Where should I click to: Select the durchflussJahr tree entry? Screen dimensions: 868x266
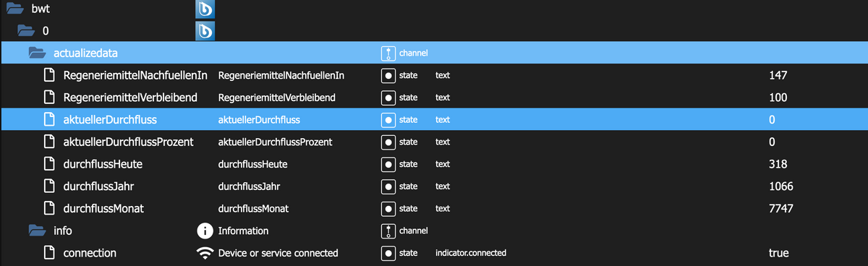94,186
